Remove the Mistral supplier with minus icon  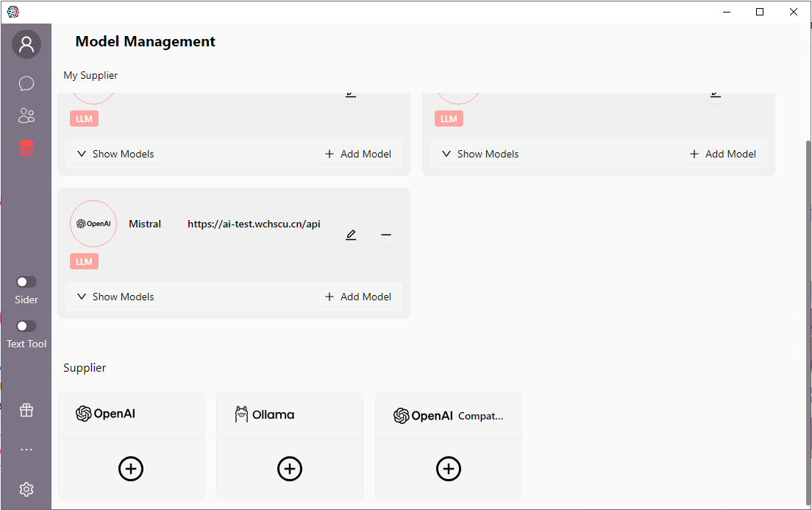point(386,235)
